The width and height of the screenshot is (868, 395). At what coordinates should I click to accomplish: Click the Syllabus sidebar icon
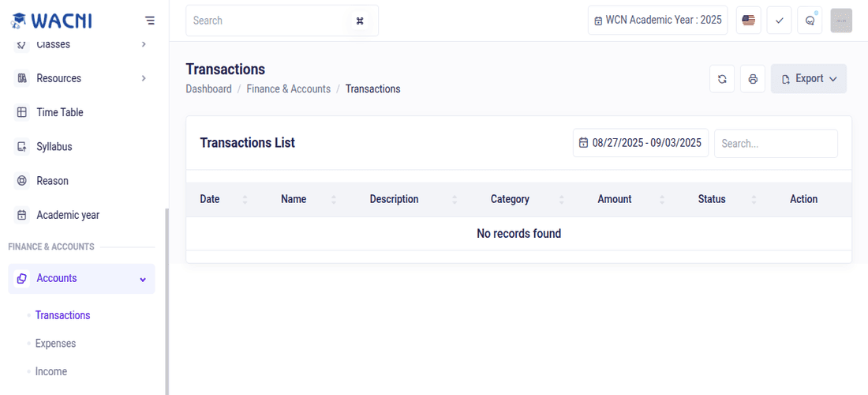[22, 147]
